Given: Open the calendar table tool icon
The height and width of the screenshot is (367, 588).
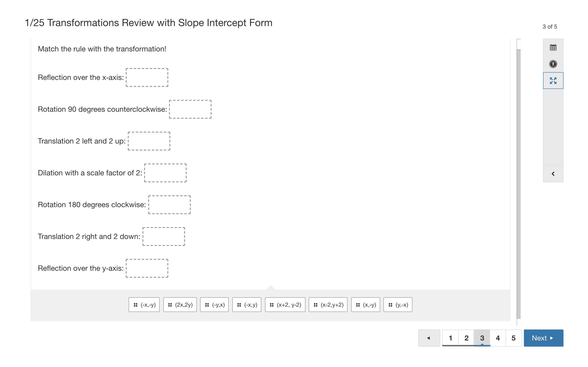Looking at the screenshot, I should click(553, 47).
